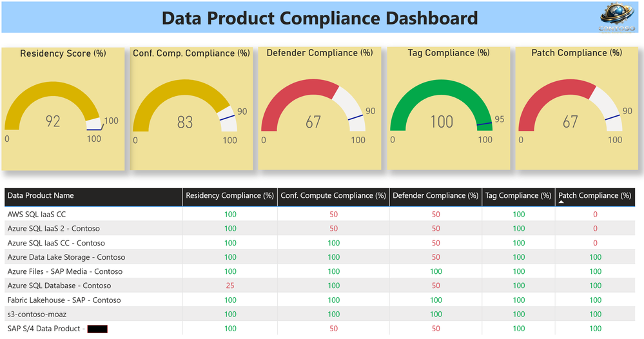Select the Conf. Comp. Compliance gauge showing 83
644x339 pixels.
coord(185,106)
